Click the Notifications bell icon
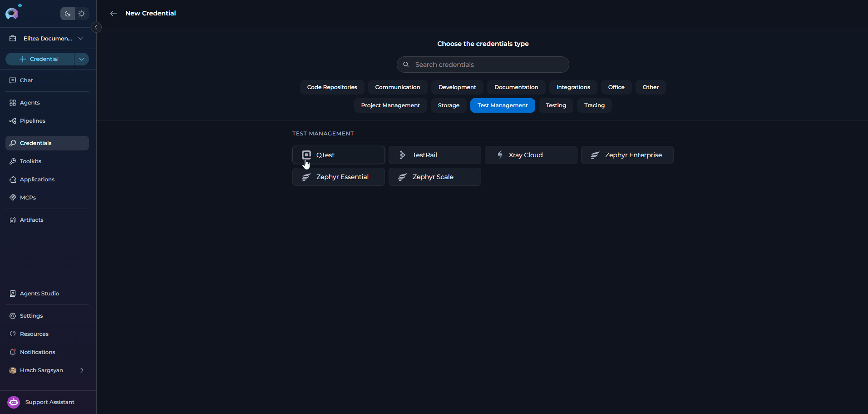Screen dimensions: 868x414 [13, 352]
